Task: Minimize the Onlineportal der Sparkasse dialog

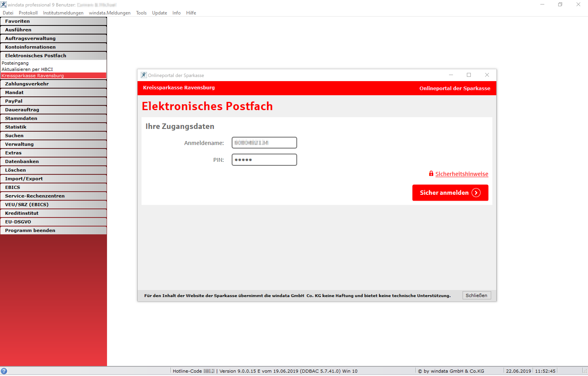Action: [x=451, y=75]
